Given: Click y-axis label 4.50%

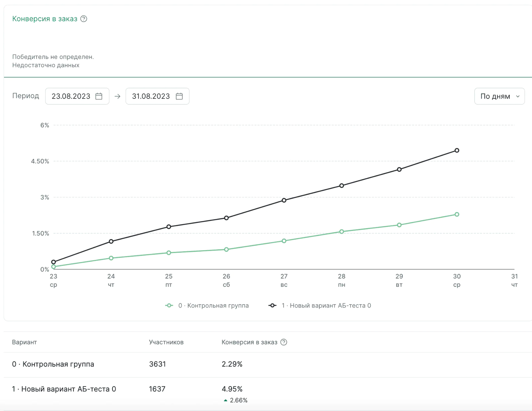Looking at the screenshot, I should pyautogui.click(x=40, y=161).
